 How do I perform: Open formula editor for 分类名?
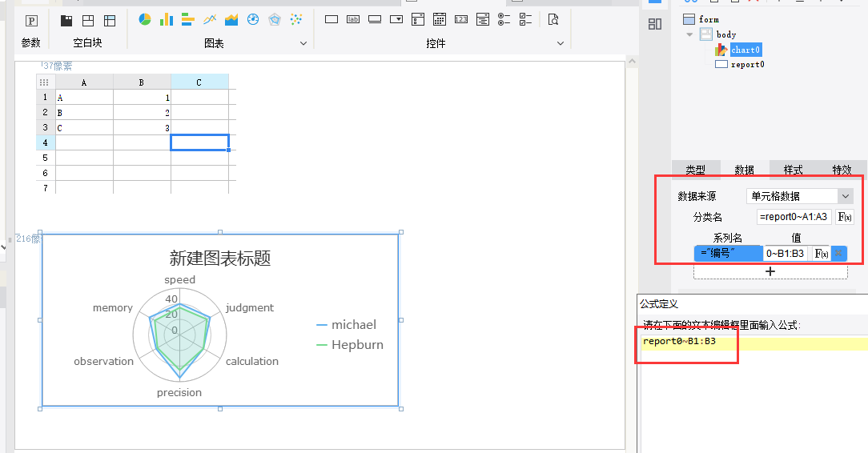coord(844,217)
